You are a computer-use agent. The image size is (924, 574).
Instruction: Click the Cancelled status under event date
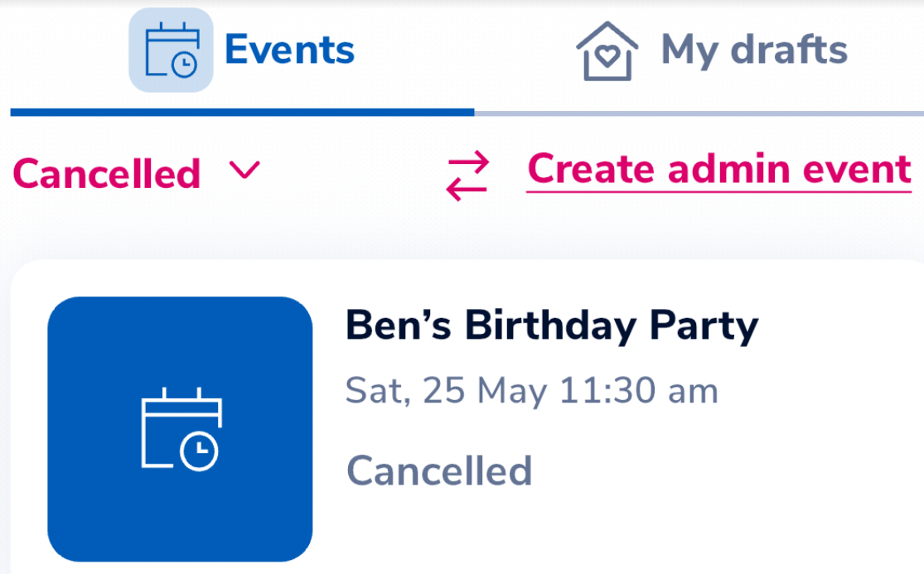tap(439, 471)
